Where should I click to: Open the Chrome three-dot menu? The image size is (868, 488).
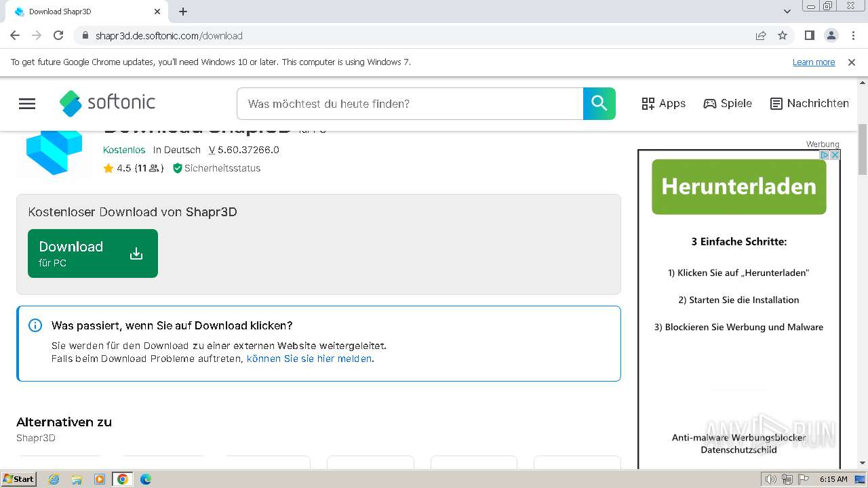click(853, 35)
